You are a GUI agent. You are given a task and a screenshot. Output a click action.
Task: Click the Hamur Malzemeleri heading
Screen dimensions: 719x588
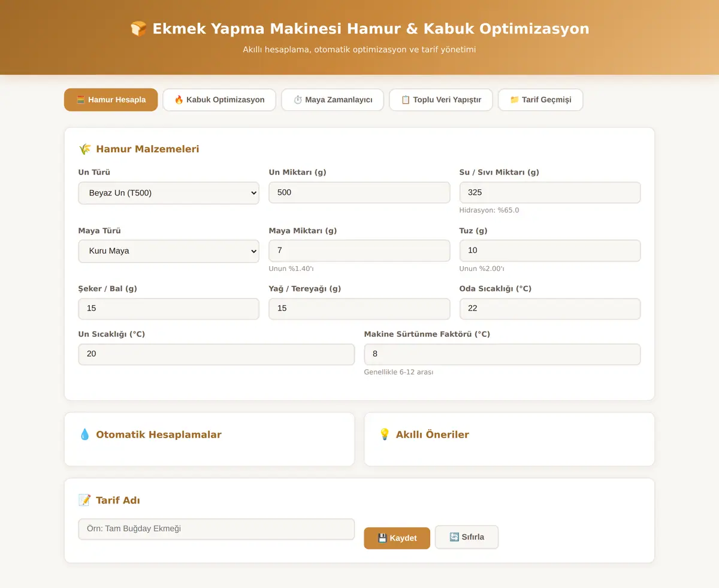pyautogui.click(x=147, y=149)
